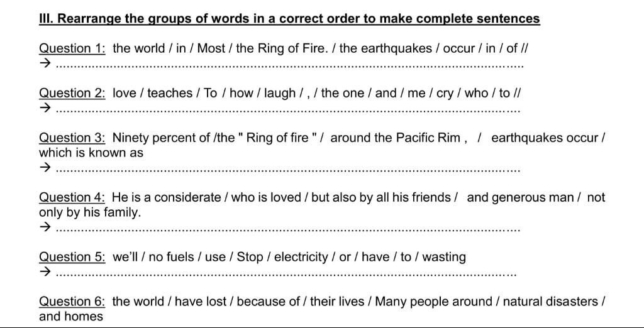Click the answer line under Question 4
Image resolution: width=644 pixels, height=328 pixels.
287,231
